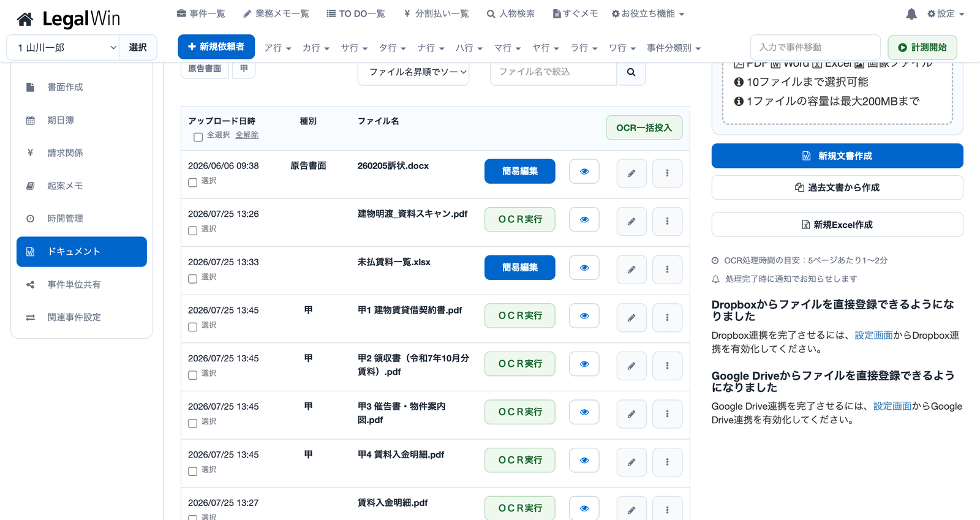Edit 建物明渡_資料スキャン.pdf with pencil icon
Image resolution: width=980 pixels, height=520 pixels.
tap(631, 221)
